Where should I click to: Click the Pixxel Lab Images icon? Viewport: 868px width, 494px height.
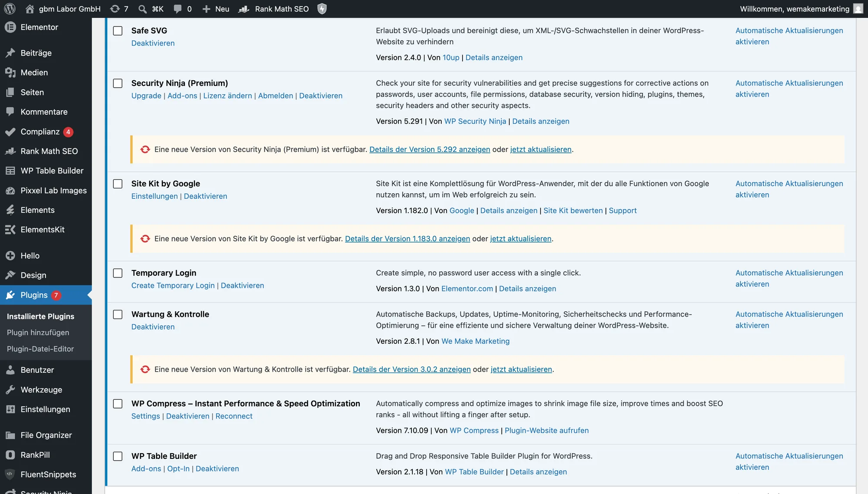pos(10,191)
